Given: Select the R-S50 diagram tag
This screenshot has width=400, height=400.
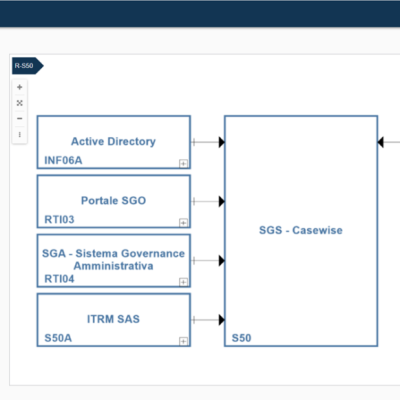Looking at the screenshot, I should [x=28, y=66].
